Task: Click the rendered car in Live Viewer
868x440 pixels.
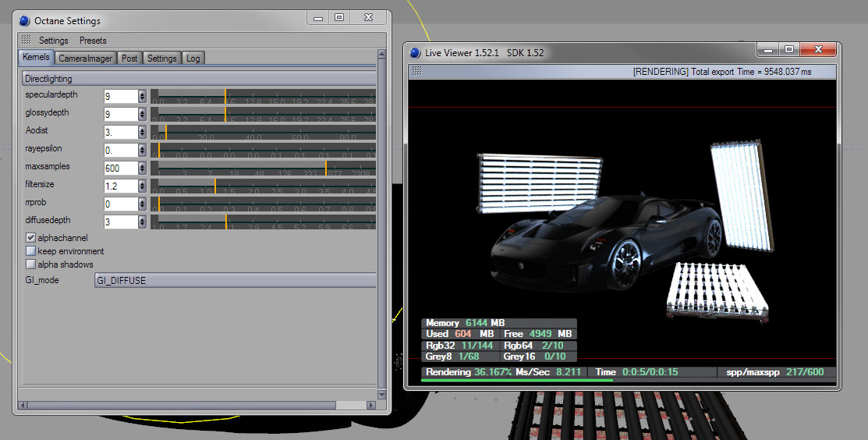Action: pos(606,242)
